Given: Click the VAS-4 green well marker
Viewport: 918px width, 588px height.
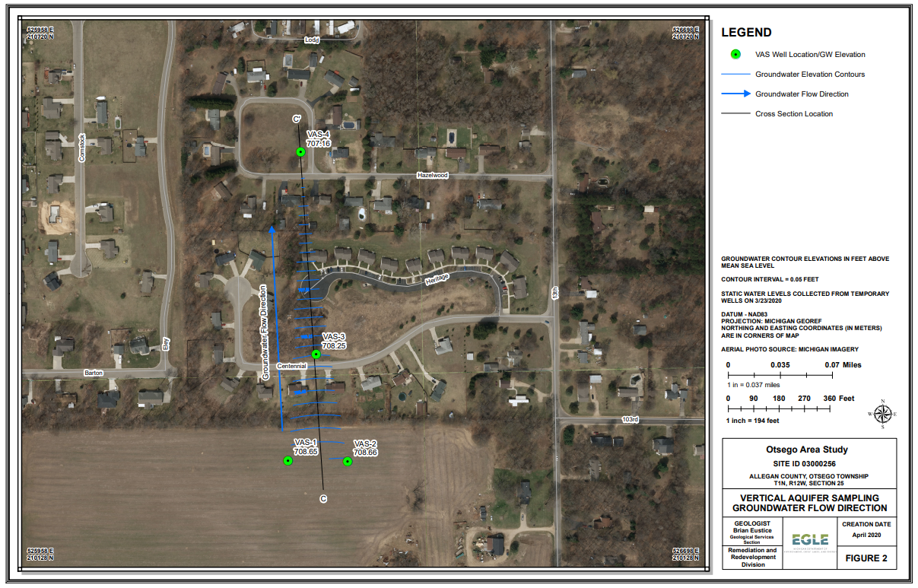Looking at the screenshot, I should (x=300, y=152).
